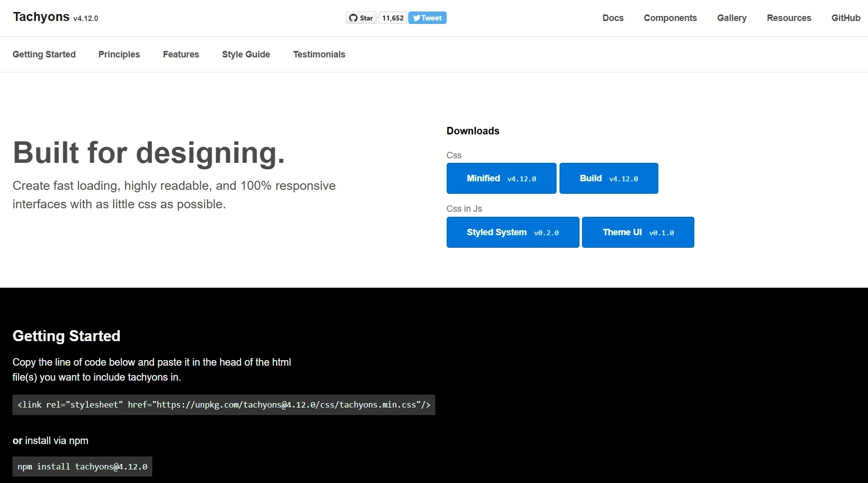Open the 11,652 stargazers count
Image resolution: width=868 pixels, height=483 pixels.
393,18
